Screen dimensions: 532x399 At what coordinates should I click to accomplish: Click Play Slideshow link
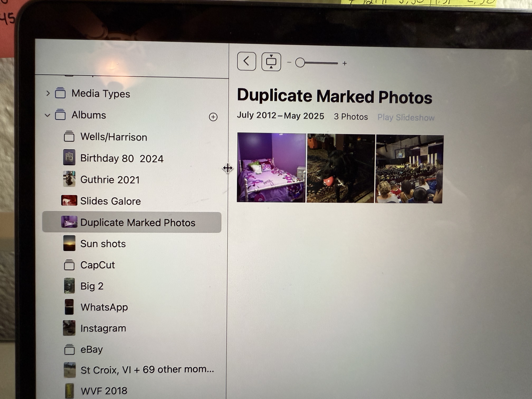[x=406, y=118]
